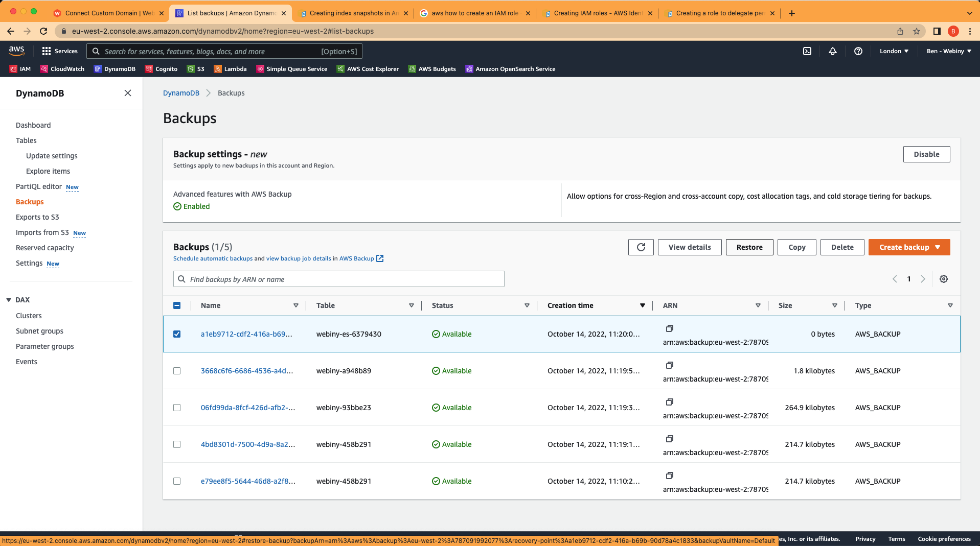Open AWS Cost Explorer bookmark

tap(367, 69)
